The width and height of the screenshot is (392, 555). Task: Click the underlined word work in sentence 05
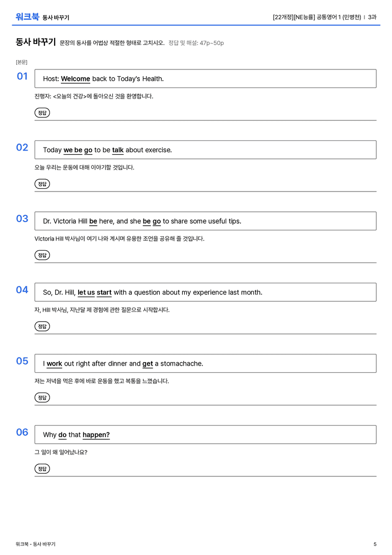coord(54,364)
